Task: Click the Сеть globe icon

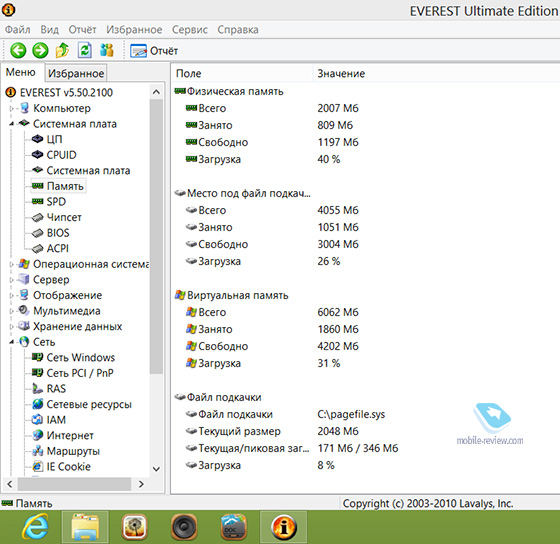Action: coord(24,342)
